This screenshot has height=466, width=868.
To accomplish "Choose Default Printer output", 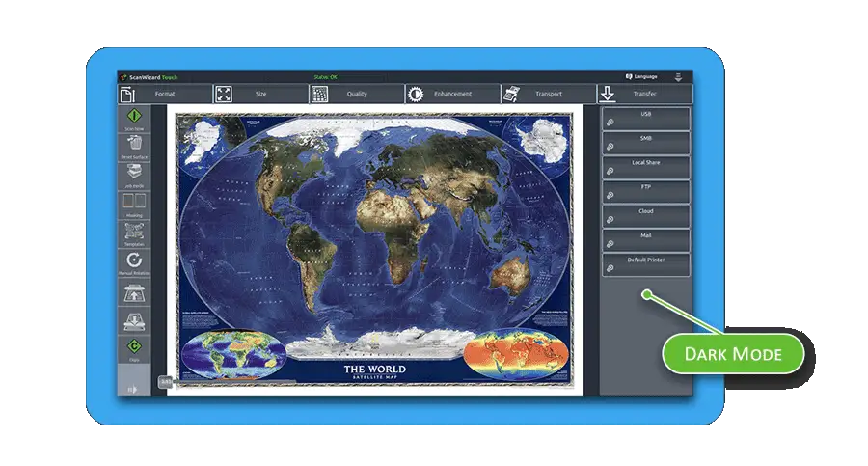I will [x=646, y=265].
